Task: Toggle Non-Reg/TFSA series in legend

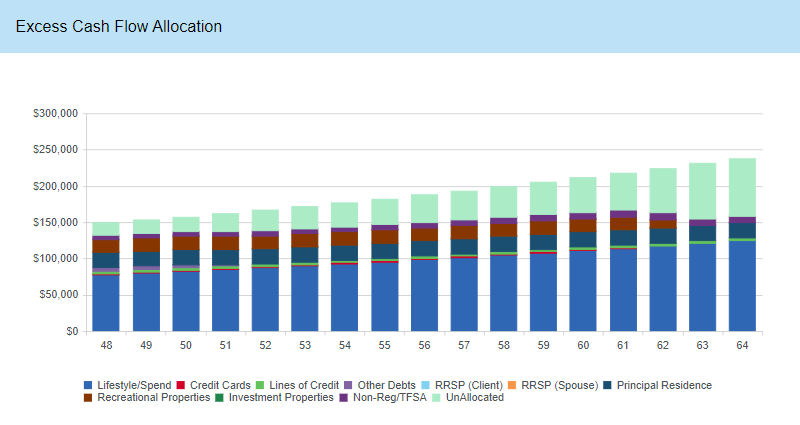Action: pos(382,397)
